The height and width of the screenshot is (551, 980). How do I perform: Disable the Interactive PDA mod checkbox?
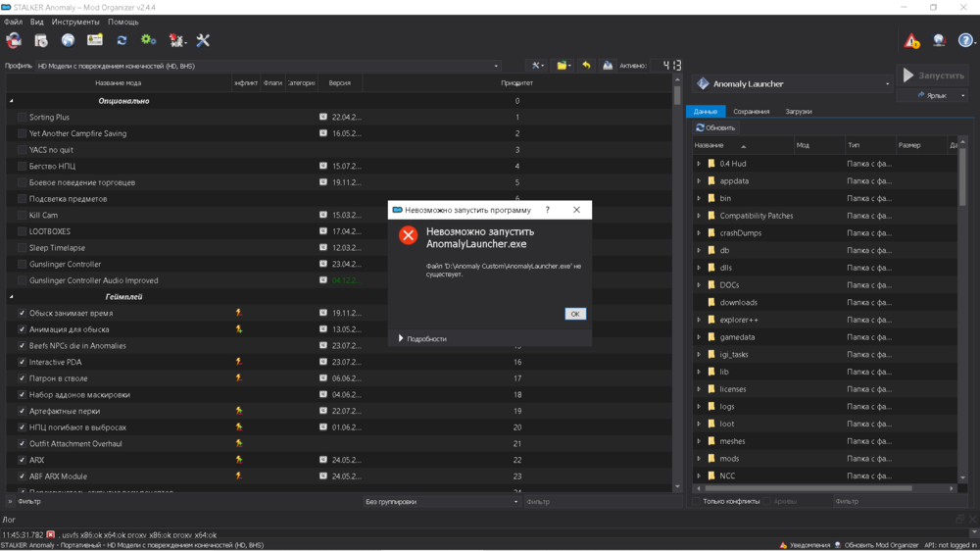[x=22, y=363]
